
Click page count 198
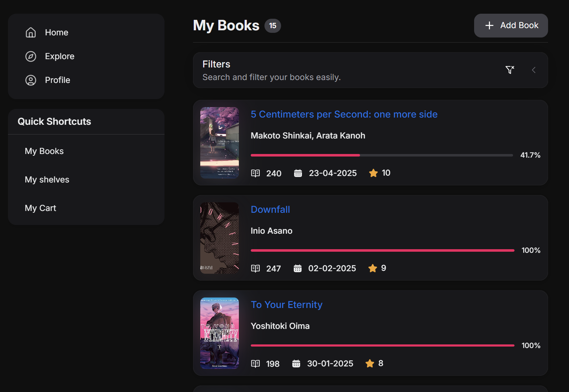click(x=273, y=364)
